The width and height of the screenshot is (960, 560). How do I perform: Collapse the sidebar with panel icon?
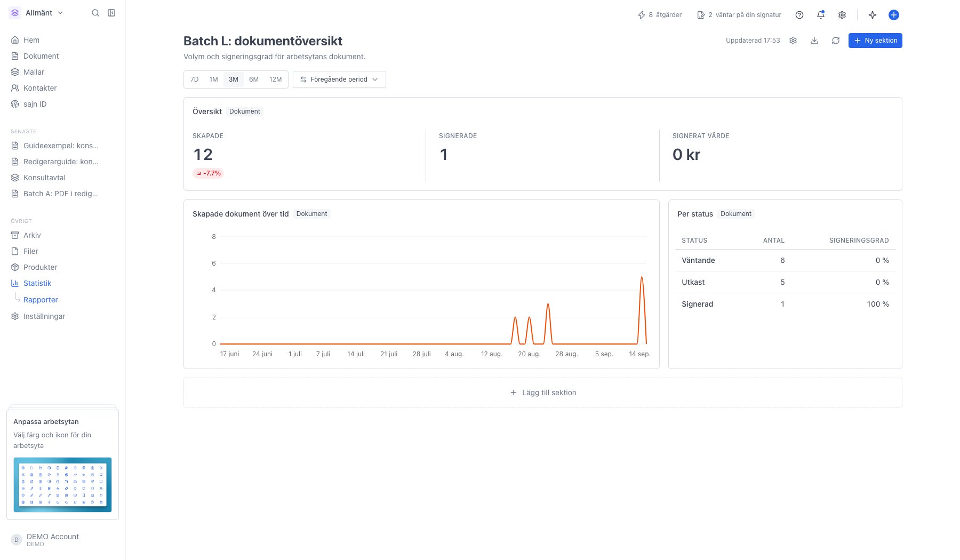pyautogui.click(x=111, y=13)
